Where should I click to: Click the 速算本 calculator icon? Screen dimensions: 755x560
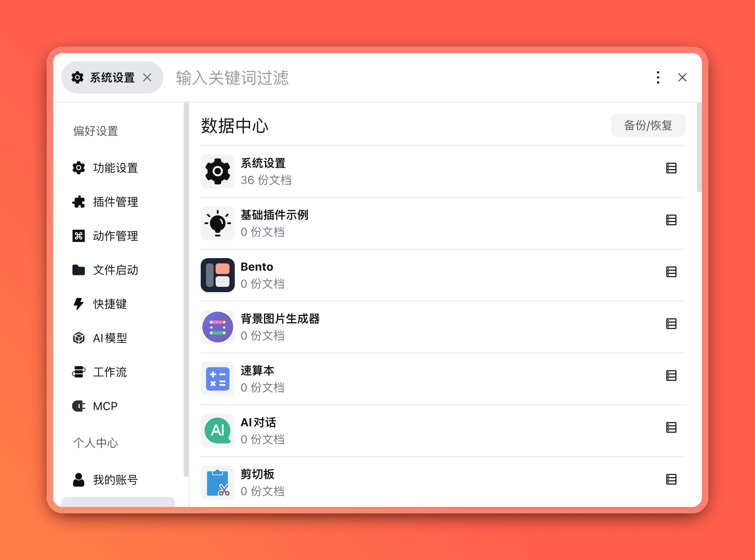point(218,379)
